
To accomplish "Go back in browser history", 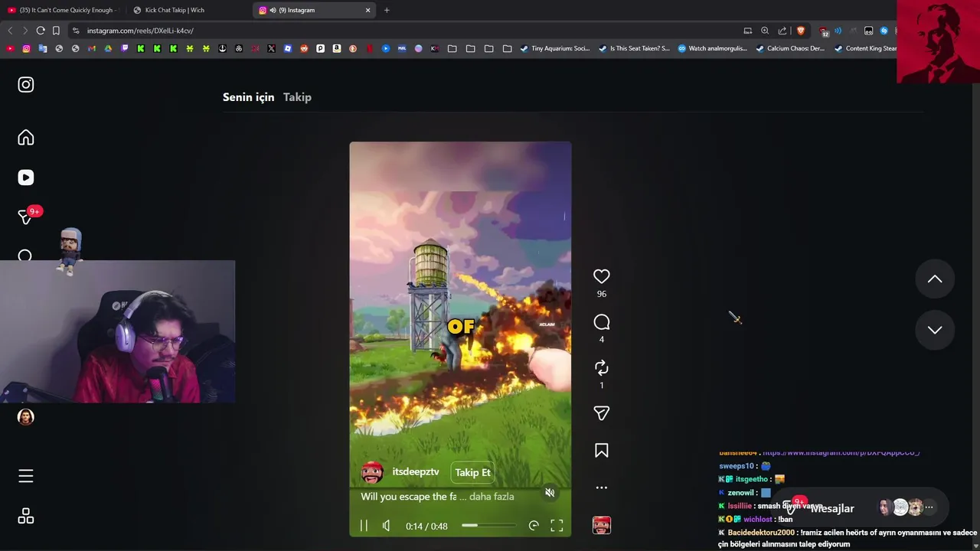I will tap(10, 31).
